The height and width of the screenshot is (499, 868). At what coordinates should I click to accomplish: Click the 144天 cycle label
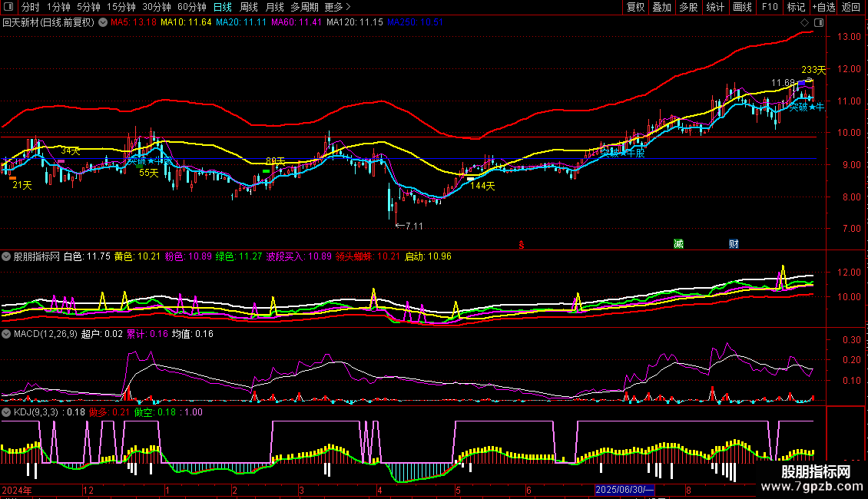[x=482, y=186]
